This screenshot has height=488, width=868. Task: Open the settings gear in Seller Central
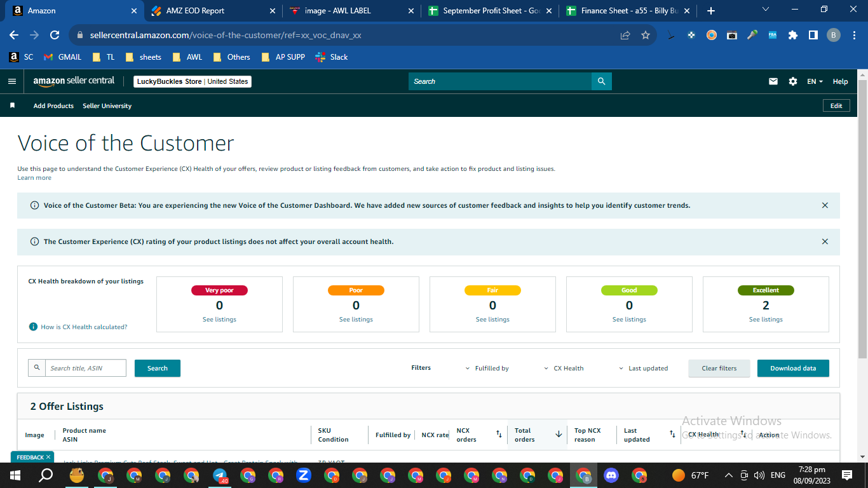point(792,81)
